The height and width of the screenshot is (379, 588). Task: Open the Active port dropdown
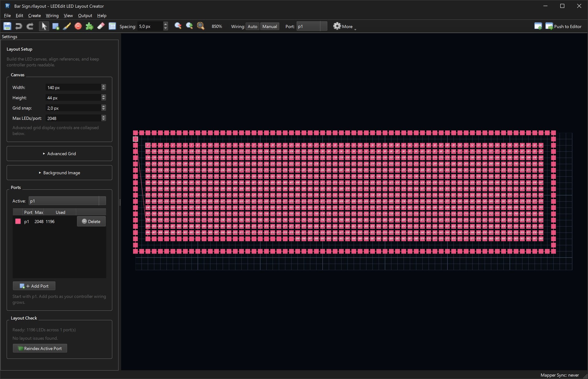pos(67,201)
